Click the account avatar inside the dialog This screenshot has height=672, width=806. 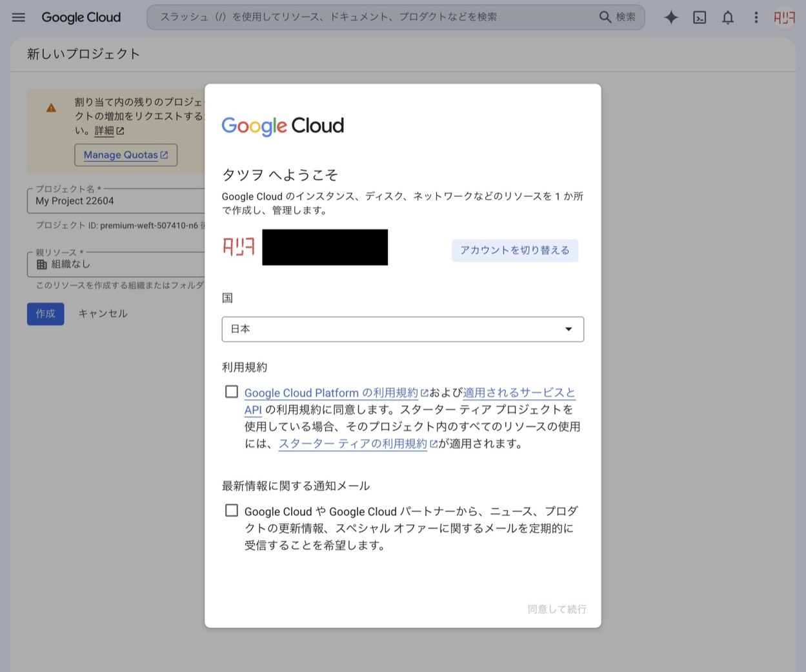coord(239,246)
